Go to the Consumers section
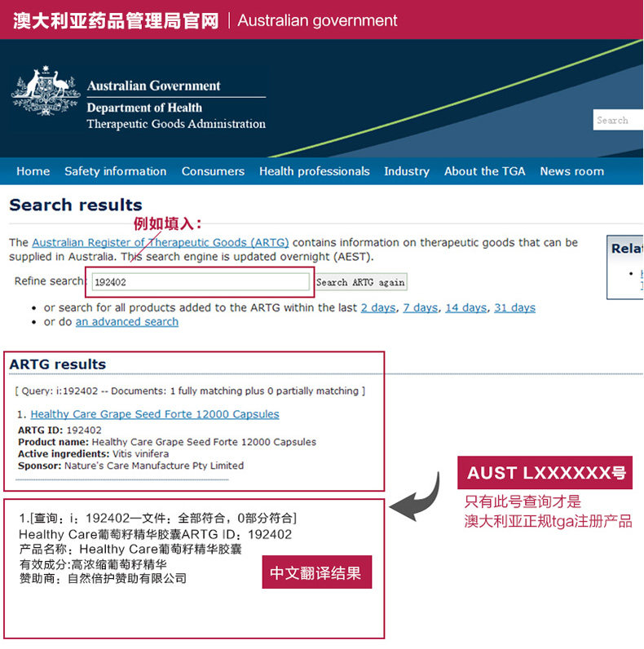Screen dimensions: 644x649 [x=213, y=171]
